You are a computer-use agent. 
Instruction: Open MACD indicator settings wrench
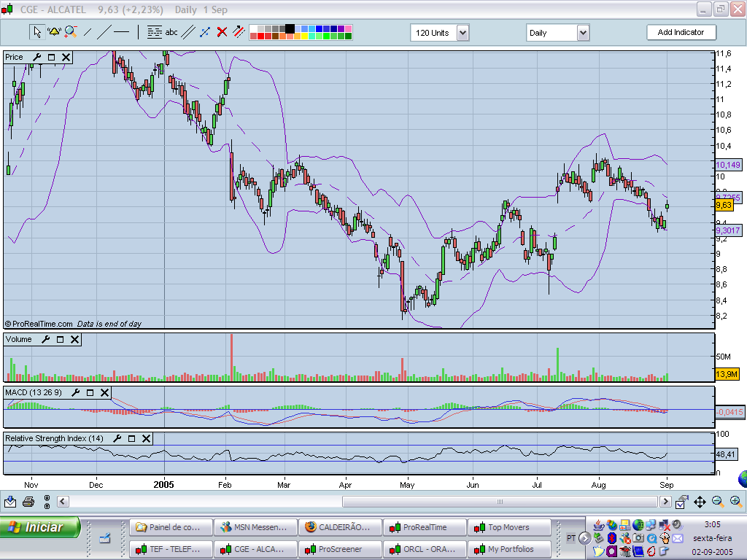pos(76,392)
